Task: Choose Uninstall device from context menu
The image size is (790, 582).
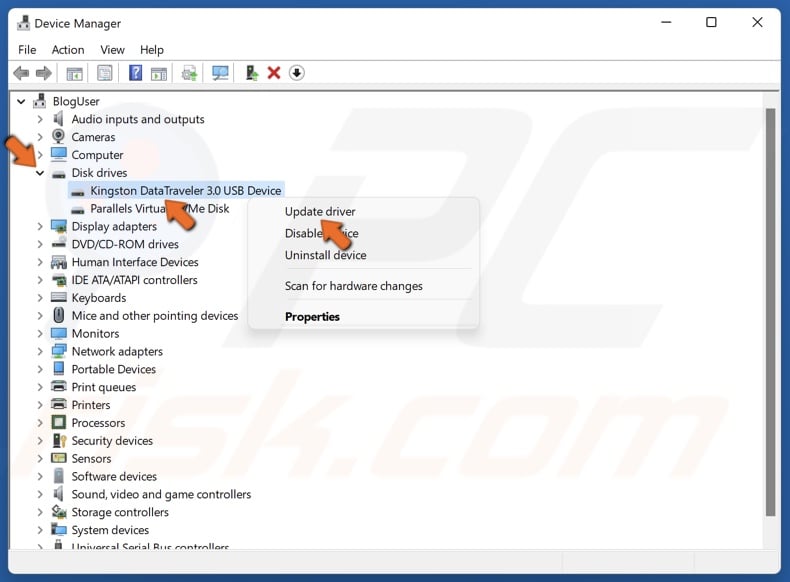Action: point(325,255)
